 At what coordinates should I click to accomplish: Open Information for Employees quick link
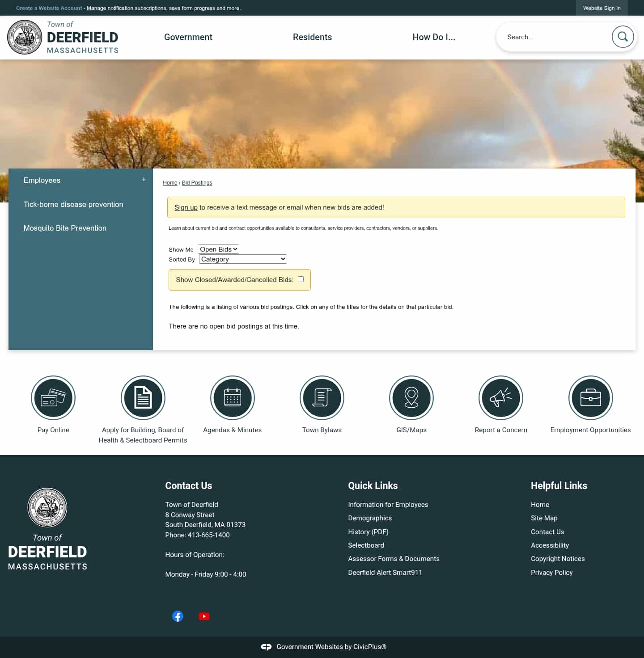pyautogui.click(x=388, y=505)
